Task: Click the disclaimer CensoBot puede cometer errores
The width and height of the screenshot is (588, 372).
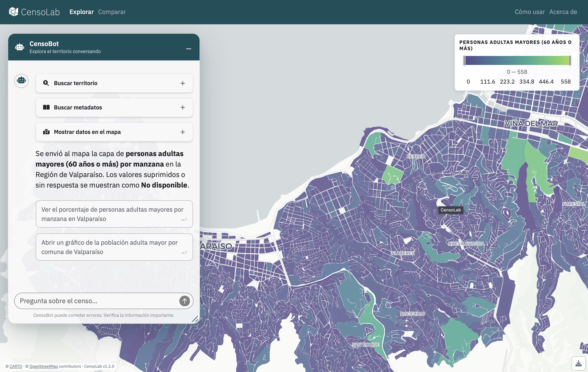Action: [x=104, y=315]
